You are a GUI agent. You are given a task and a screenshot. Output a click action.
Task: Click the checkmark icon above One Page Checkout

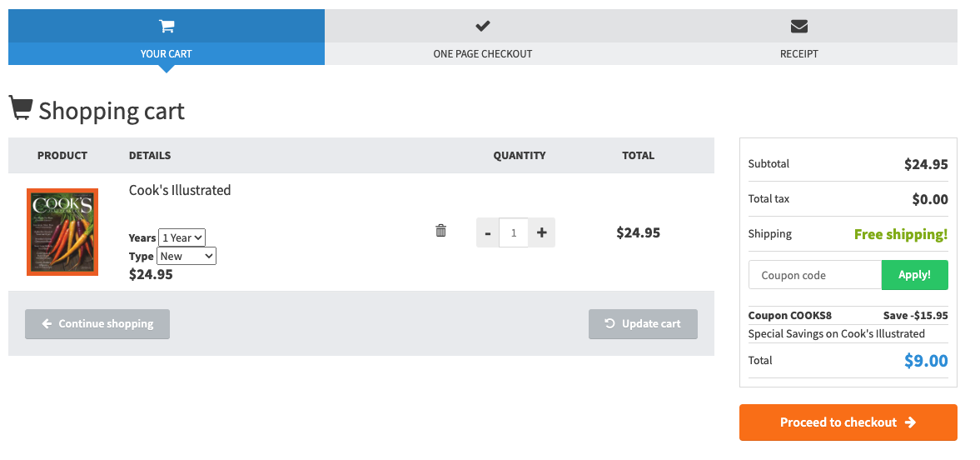pos(483,26)
